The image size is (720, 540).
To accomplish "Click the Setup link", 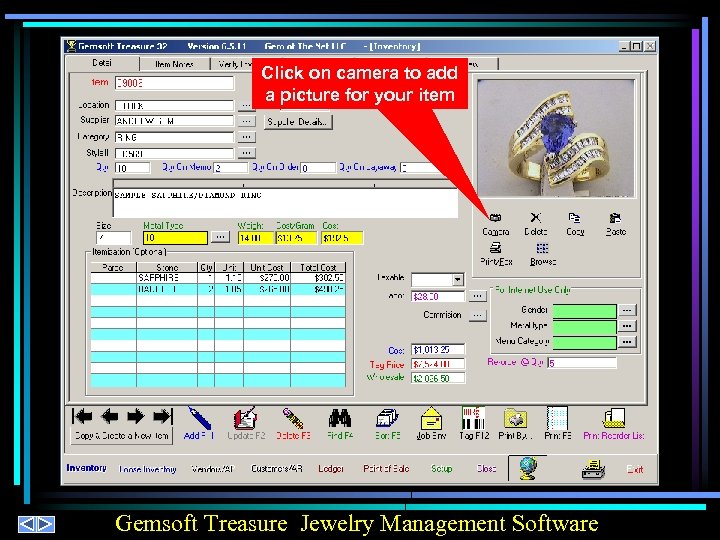I will 442,469.
